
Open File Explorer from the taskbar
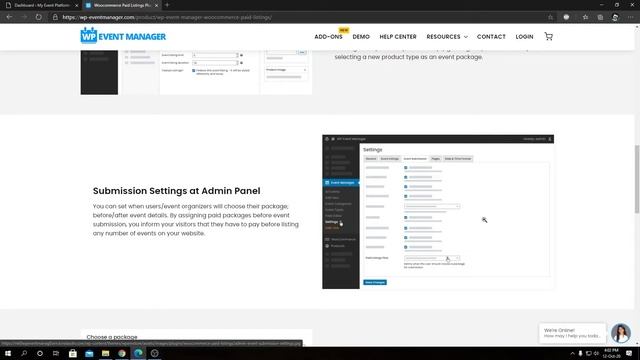105,353
